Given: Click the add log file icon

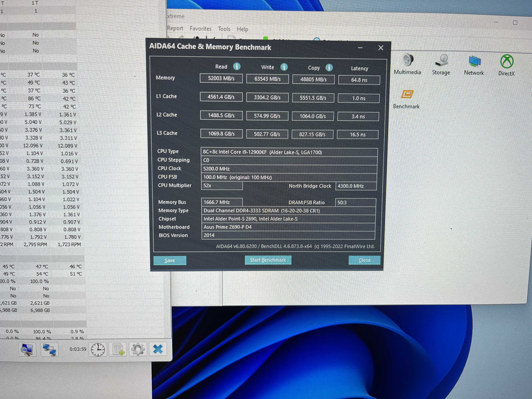Looking at the screenshot, I should point(118,350).
